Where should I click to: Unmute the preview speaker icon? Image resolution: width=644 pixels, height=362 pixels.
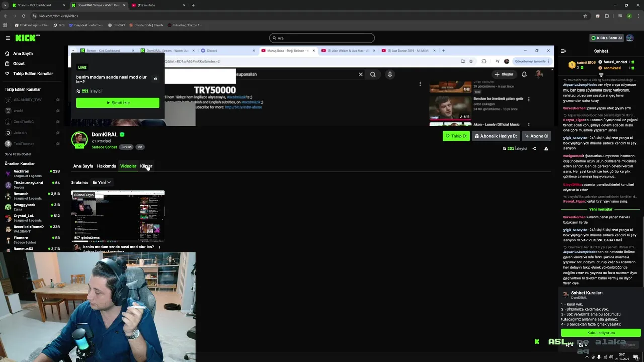(155, 79)
